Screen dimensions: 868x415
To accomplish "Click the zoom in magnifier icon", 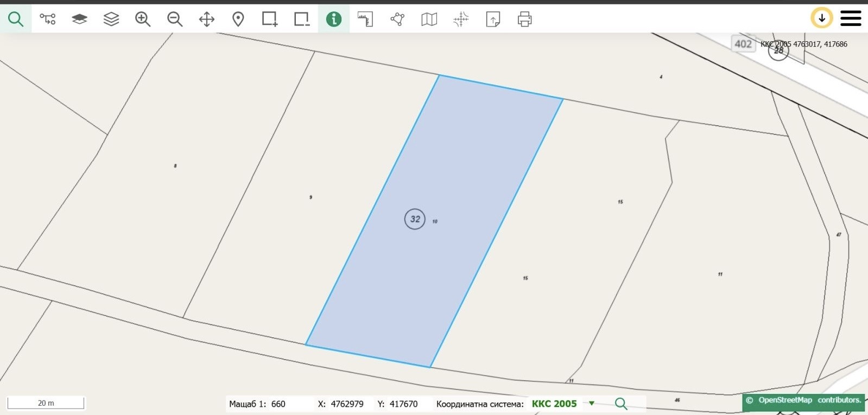I will 143,19.
